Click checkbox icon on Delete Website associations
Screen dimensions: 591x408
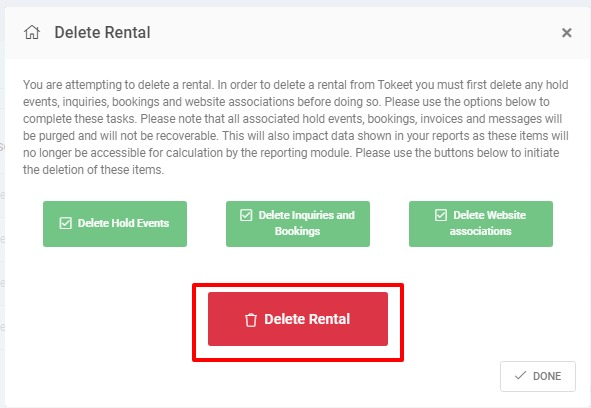click(x=441, y=215)
